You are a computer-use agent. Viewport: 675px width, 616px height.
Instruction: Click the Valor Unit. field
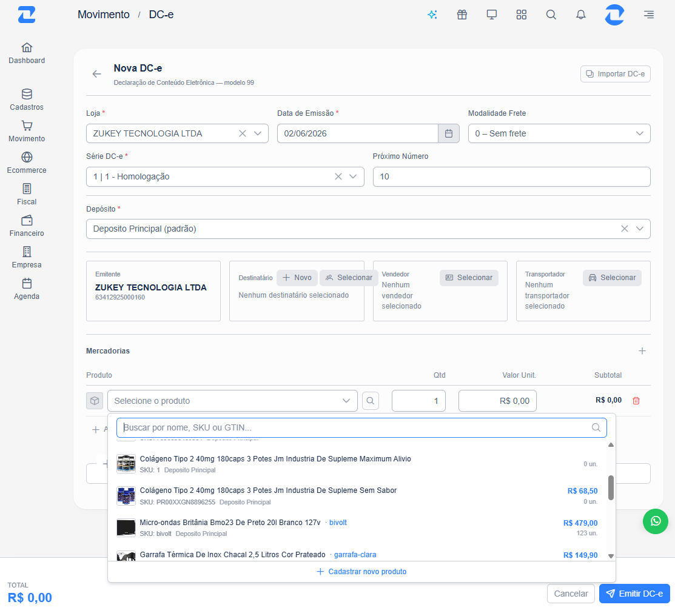497,401
